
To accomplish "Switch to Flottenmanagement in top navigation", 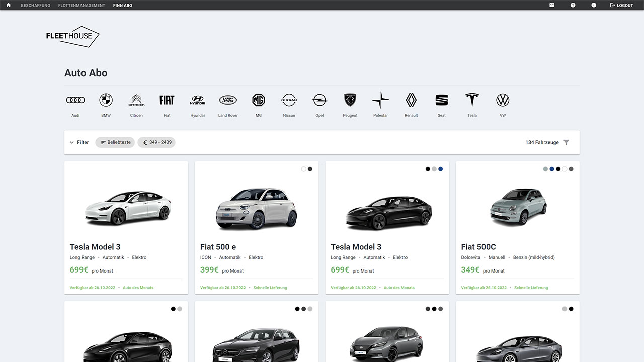I will click(x=82, y=5).
